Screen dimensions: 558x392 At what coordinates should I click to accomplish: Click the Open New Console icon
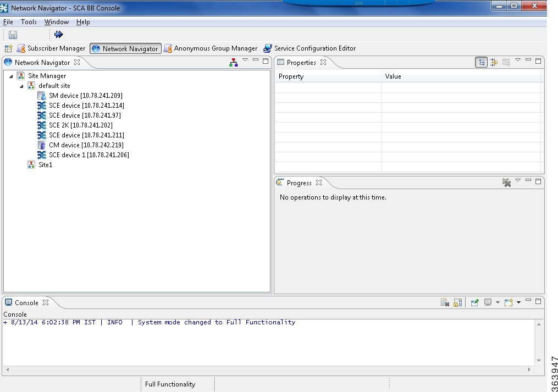pyautogui.click(x=509, y=302)
